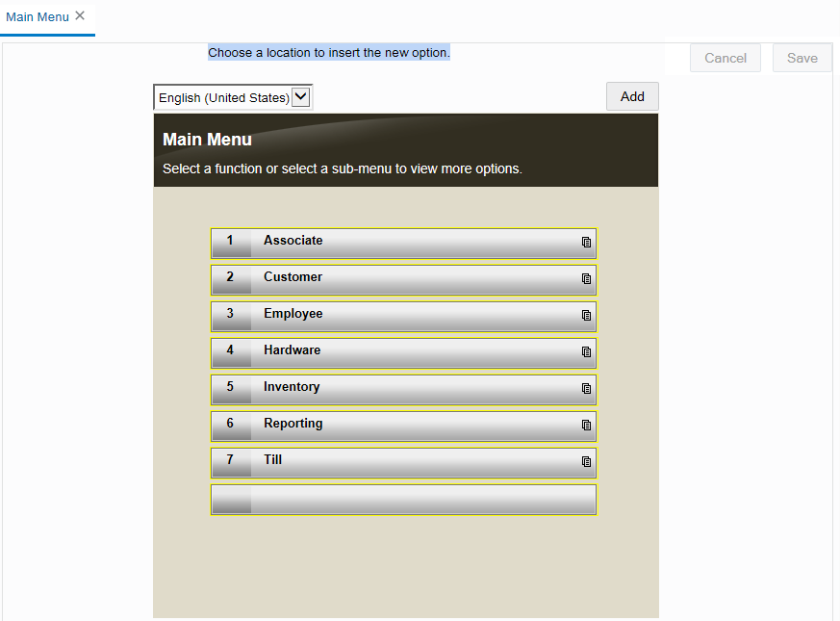840x621 pixels.
Task: Click the copy icon on Associate row
Action: [586, 243]
